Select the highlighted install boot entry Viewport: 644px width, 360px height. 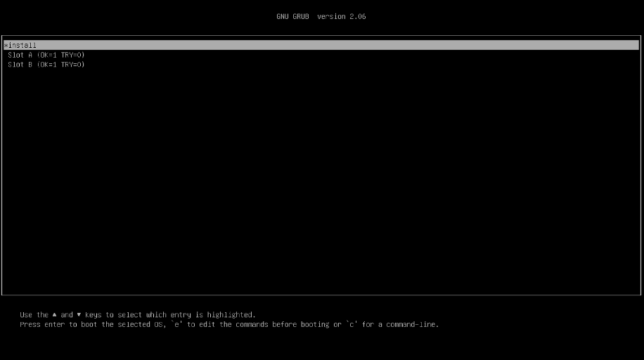click(321, 45)
